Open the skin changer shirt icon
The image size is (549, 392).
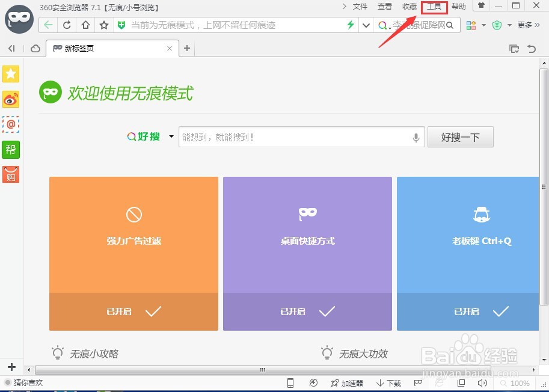pyautogui.click(x=482, y=5)
